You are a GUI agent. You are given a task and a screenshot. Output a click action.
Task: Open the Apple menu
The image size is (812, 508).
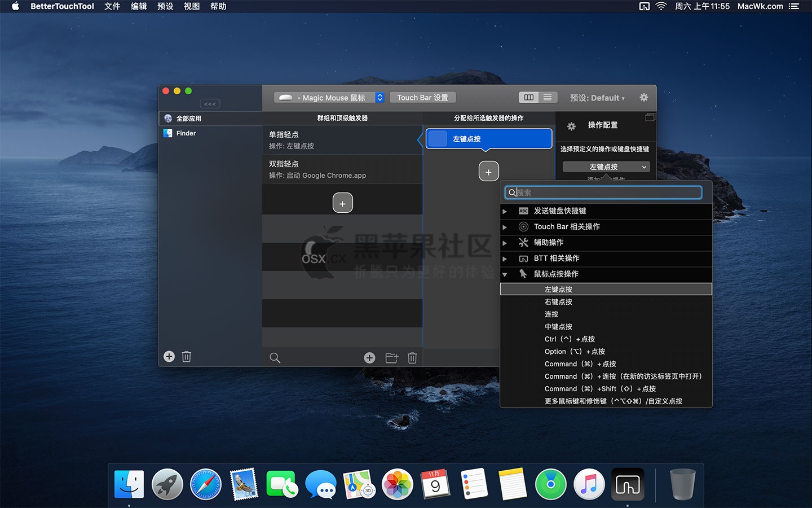pyautogui.click(x=15, y=6)
